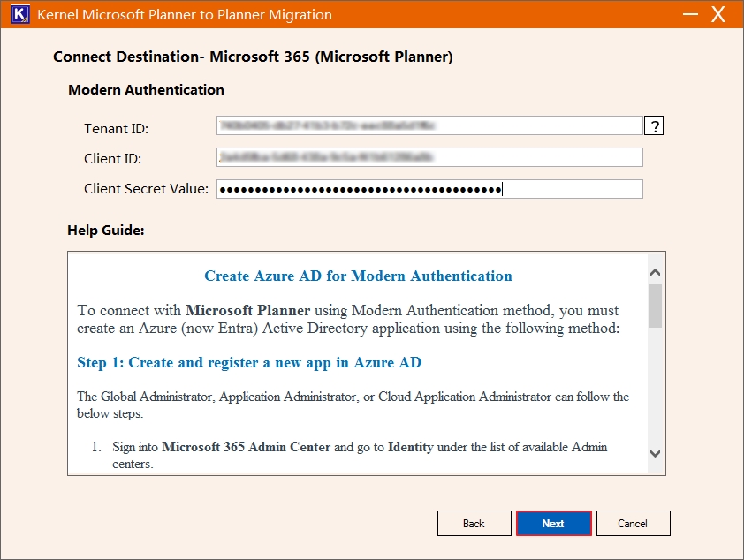Click the 'Help Guide:' label
Viewport: 744px width, 560px height.
point(106,231)
